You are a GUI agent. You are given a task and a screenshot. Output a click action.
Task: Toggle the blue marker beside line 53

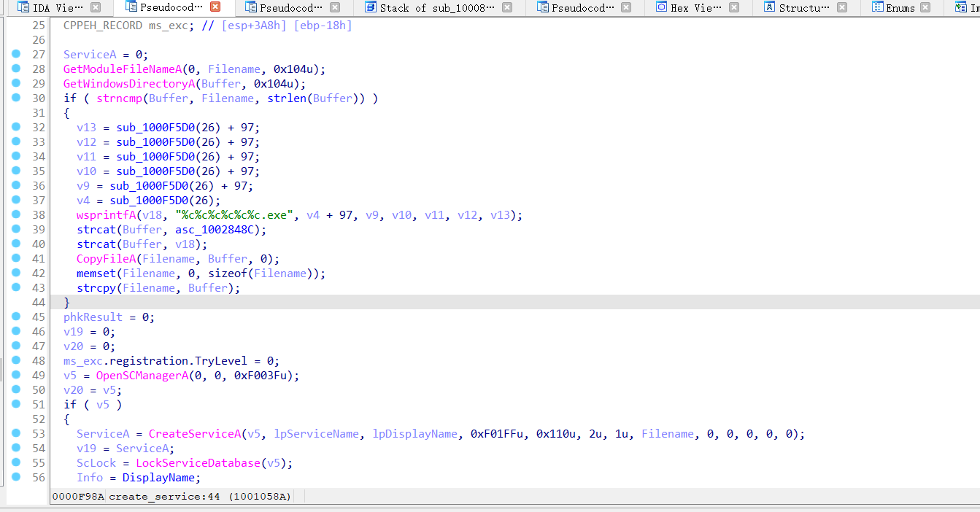16,433
